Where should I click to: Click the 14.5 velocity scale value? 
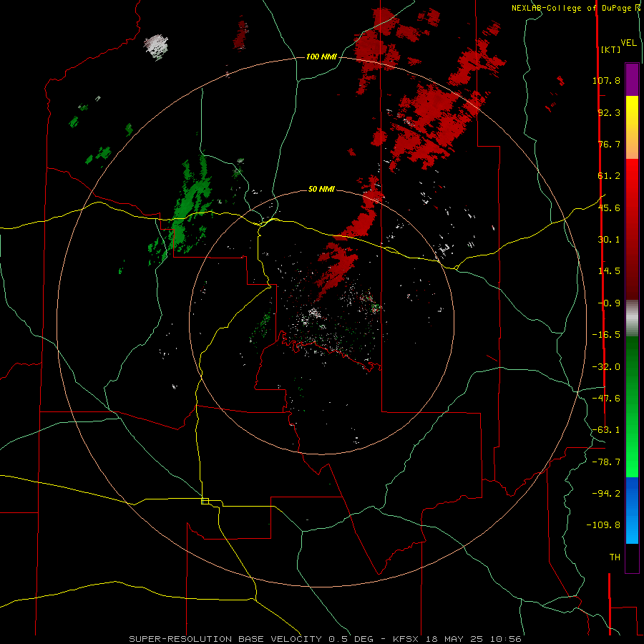pos(609,271)
